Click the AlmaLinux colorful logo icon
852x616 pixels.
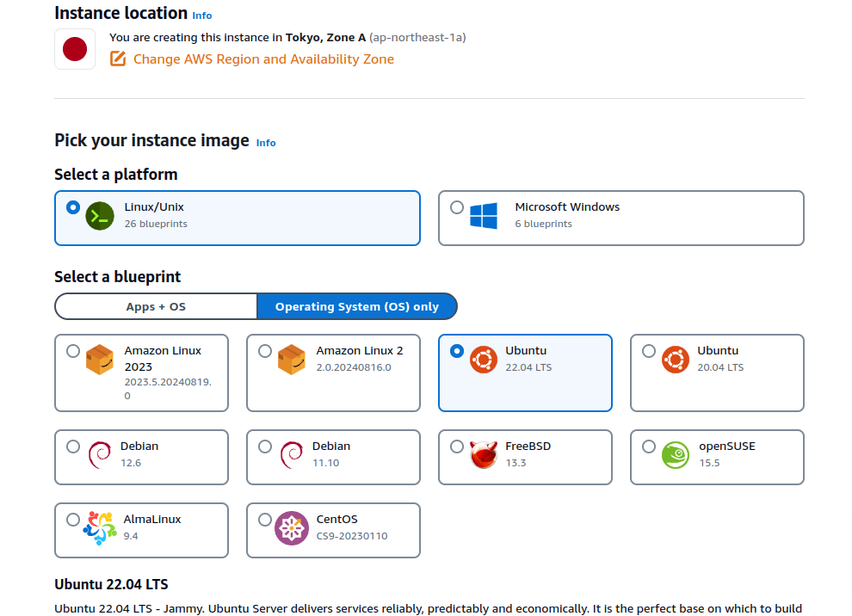pyautogui.click(x=100, y=528)
